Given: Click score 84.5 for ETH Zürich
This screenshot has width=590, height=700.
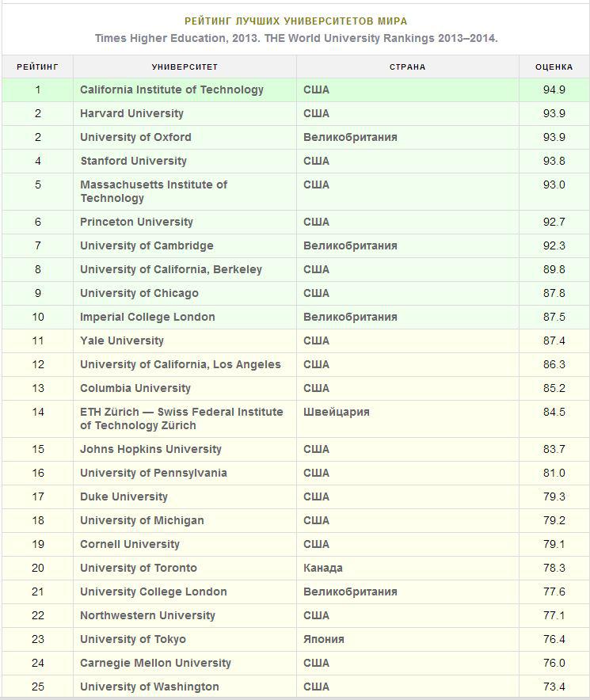Looking at the screenshot, I should pos(554,412).
